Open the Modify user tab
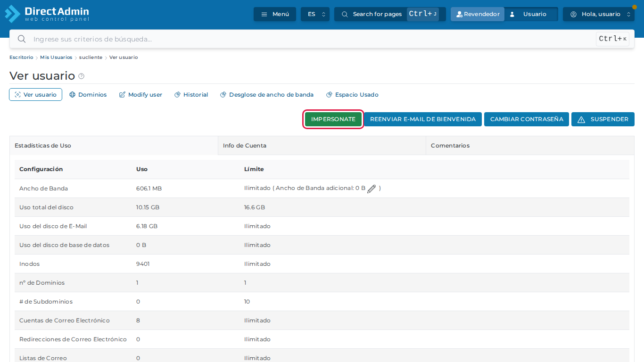Screen dimensions: 644x362 tap(140, 95)
